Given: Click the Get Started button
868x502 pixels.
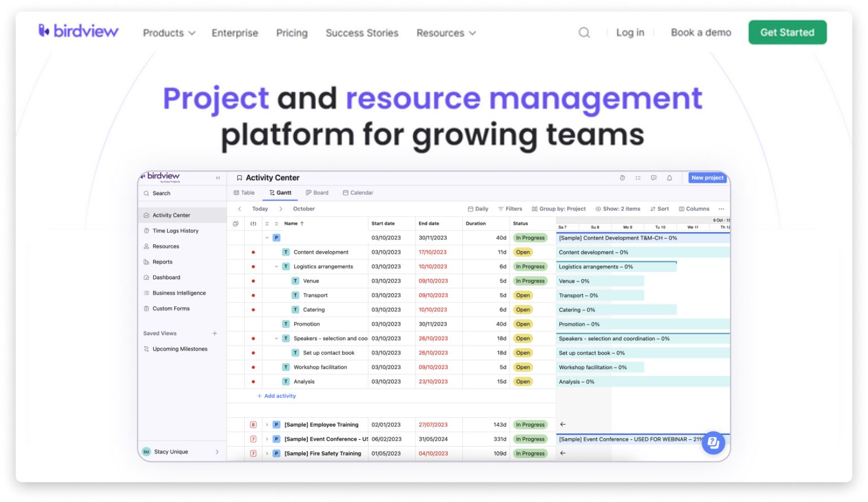Looking at the screenshot, I should pyautogui.click(x=787, y=32).
